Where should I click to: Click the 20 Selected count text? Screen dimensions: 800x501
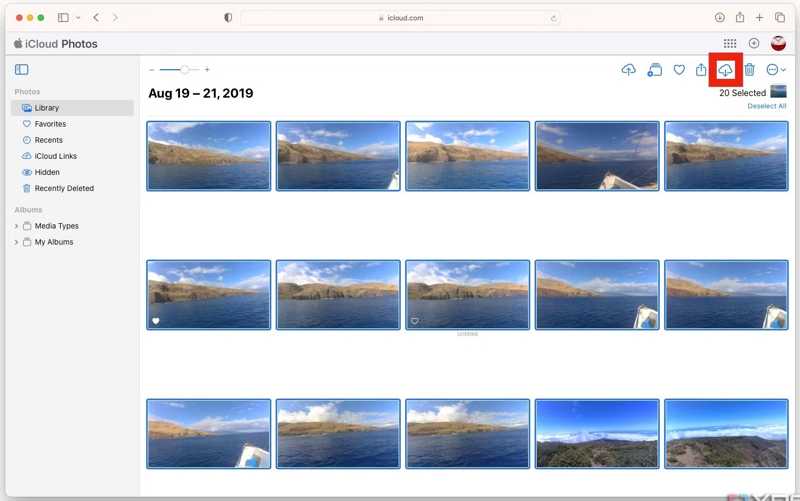(x=742, y=93)
